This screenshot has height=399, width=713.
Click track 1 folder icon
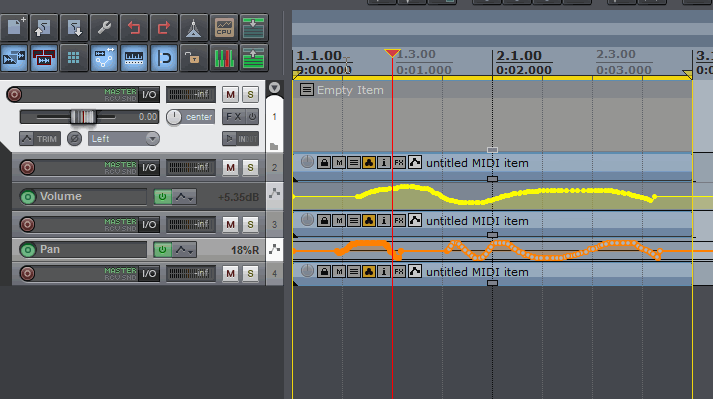click(274, 146)
